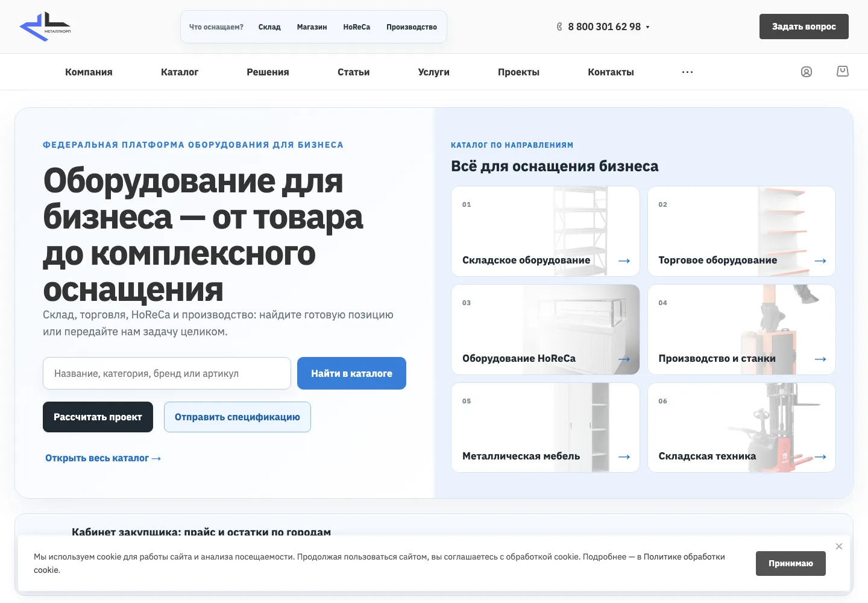This screenshot has width=868, height=603.
Task: Open the Услуги menu item
Action: (434, 72)
